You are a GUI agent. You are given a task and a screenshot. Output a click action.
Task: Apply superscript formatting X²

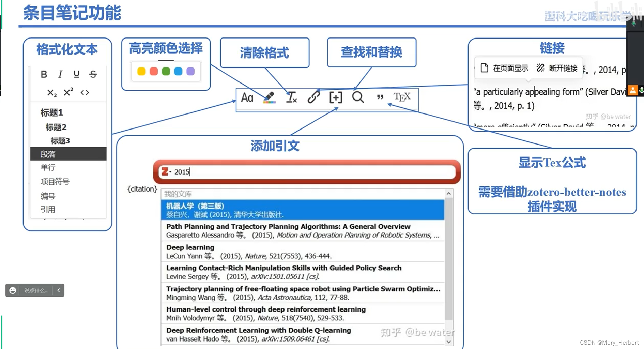click(68, 92)
